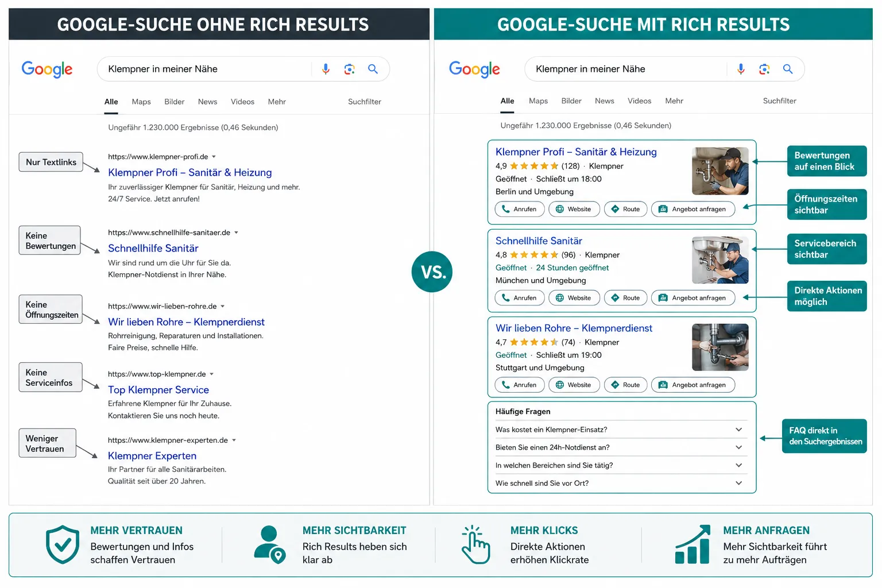
Task: Click Website button for Wir lieben Rohre
Action: click(x=574, y=385)
